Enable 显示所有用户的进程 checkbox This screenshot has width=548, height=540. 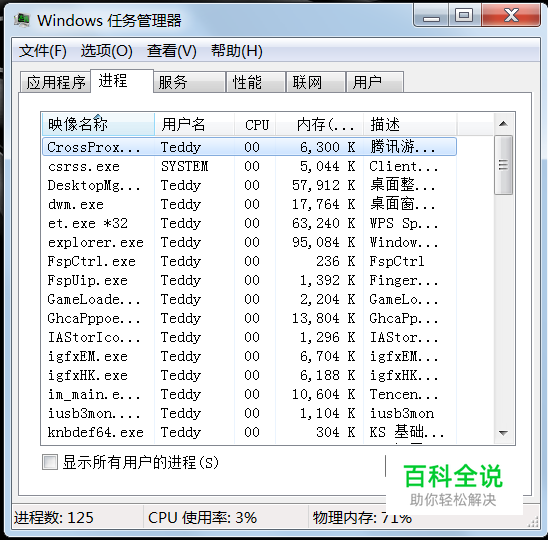click(50, 462)
